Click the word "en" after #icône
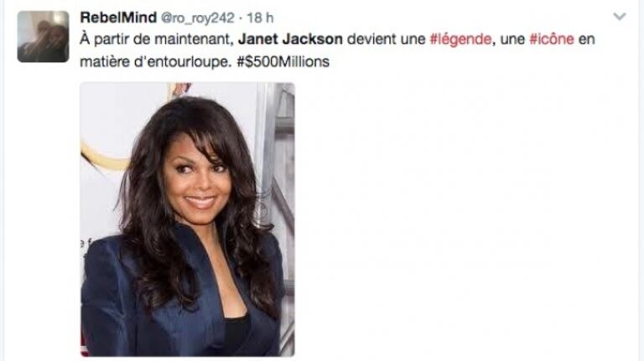 [x=586, y=39]
